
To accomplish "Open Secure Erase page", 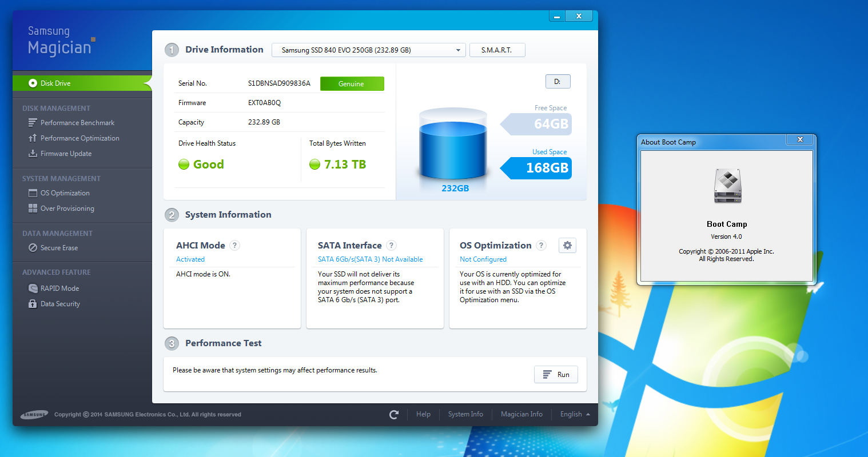I will coord(59,248).
